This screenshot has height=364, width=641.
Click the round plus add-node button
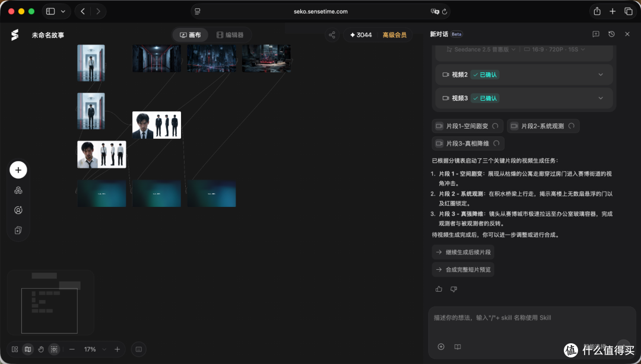point(18,170)
